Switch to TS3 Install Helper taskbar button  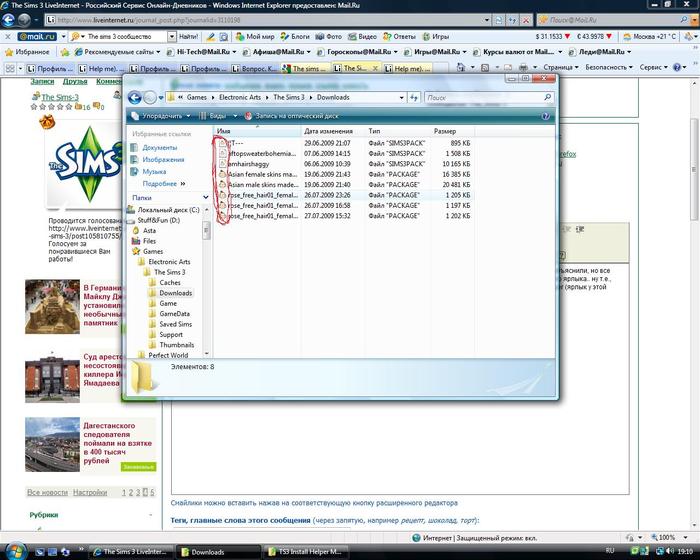(x=305, y=552)
